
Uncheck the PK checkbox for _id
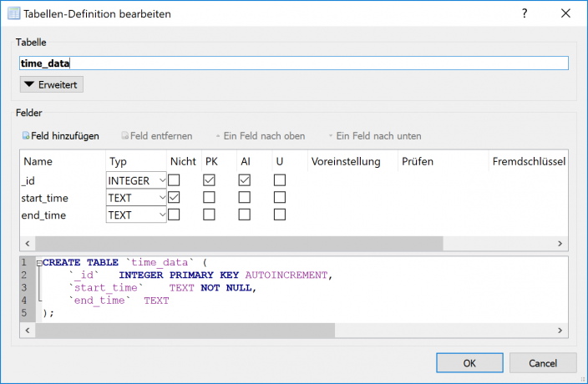click(x=209, y=179)
